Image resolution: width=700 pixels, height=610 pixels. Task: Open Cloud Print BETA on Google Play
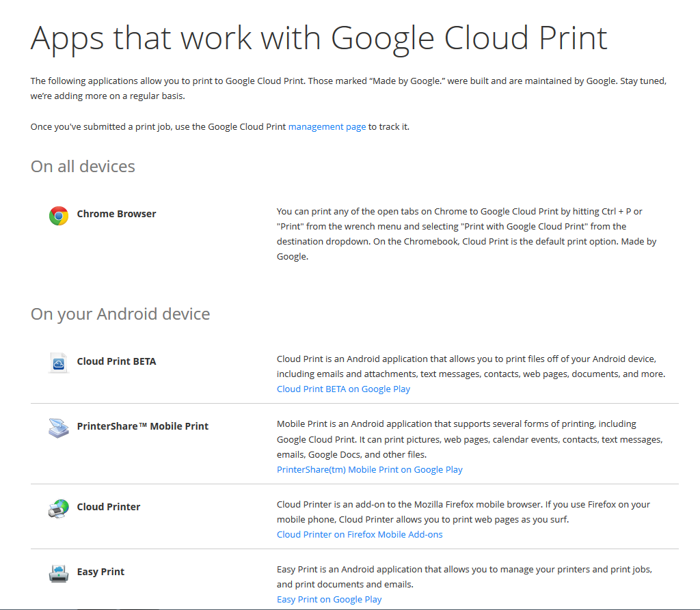pyautogui.click(x=343, y=389)
